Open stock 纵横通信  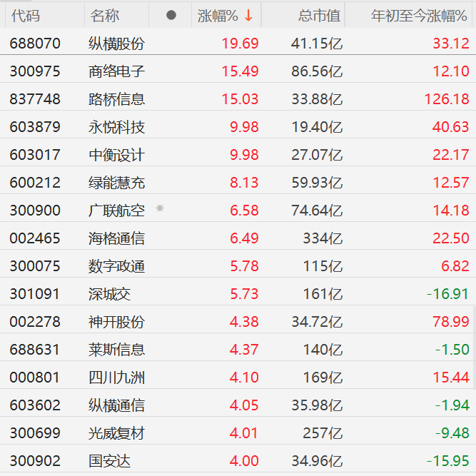(x=116, y=405)
